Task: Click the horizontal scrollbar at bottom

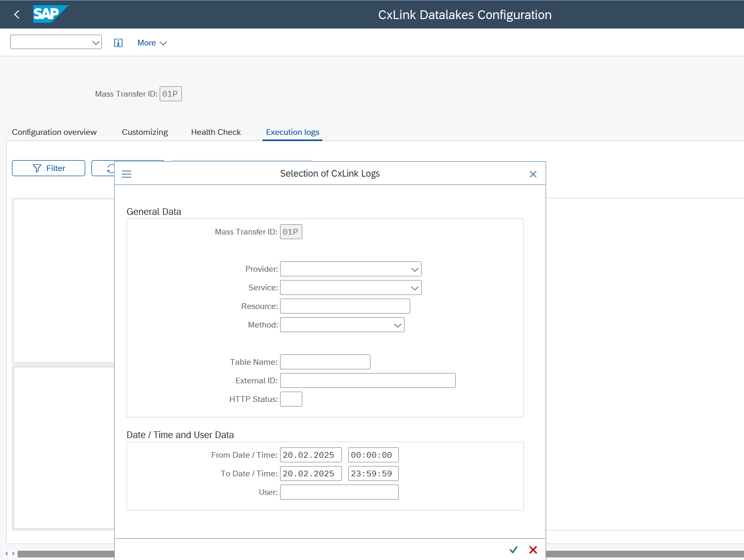Action: 66,554
